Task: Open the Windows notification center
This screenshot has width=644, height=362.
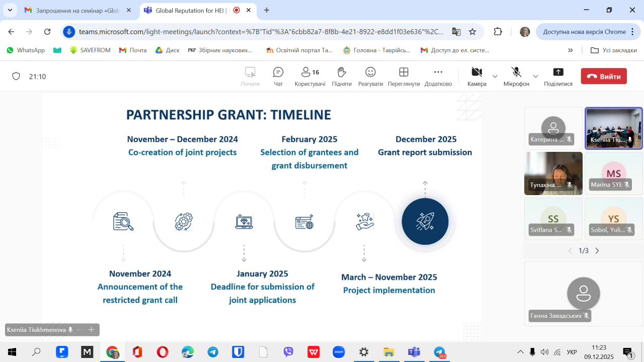Action: [627, 352]
